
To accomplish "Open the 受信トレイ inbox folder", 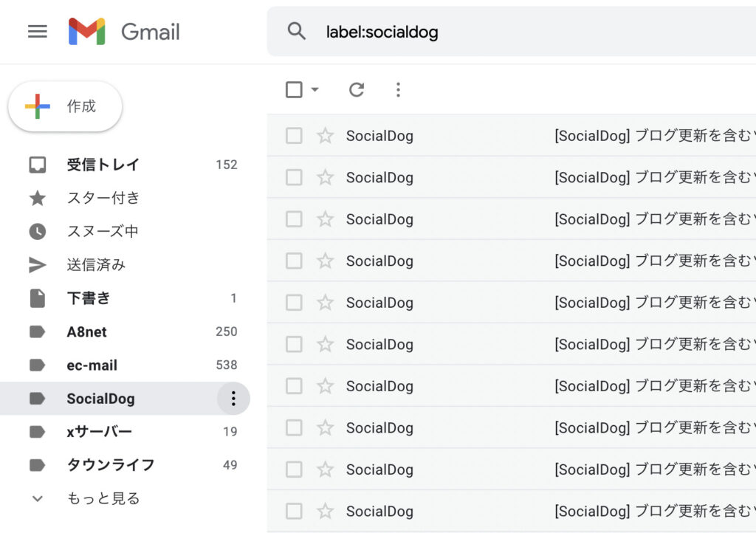I will point(126,165).
